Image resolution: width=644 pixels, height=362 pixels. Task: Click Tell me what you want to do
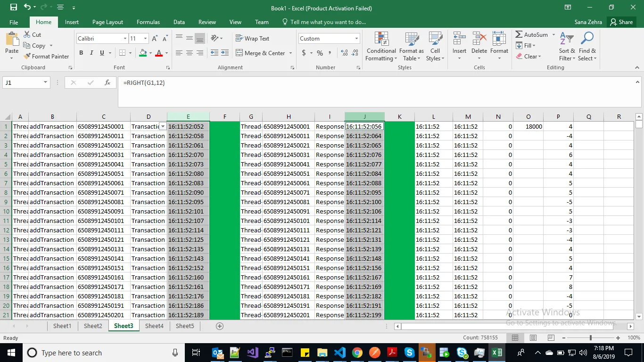tap(328, 22)
